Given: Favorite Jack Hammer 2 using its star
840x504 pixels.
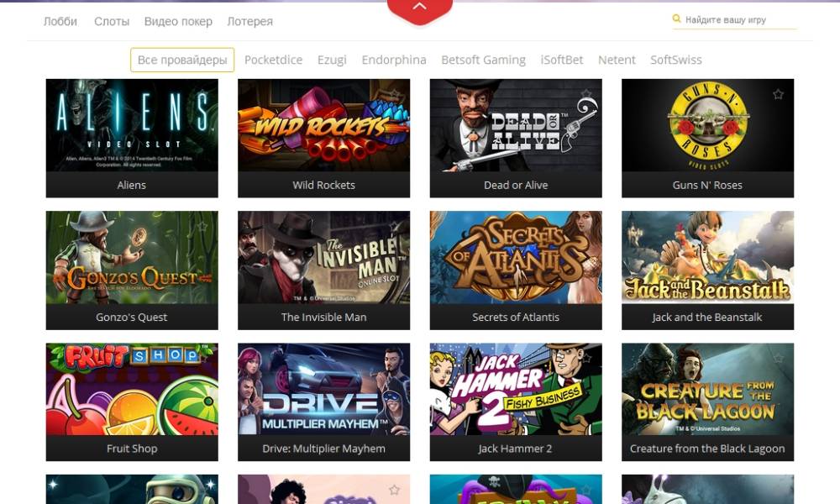Looking at the screenshot, I should 586,358.
